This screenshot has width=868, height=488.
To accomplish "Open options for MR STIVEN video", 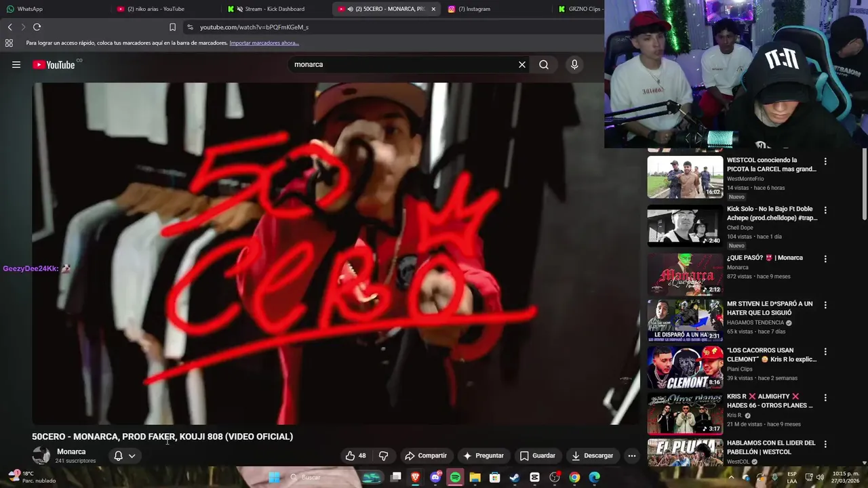I will click(825, 305).
